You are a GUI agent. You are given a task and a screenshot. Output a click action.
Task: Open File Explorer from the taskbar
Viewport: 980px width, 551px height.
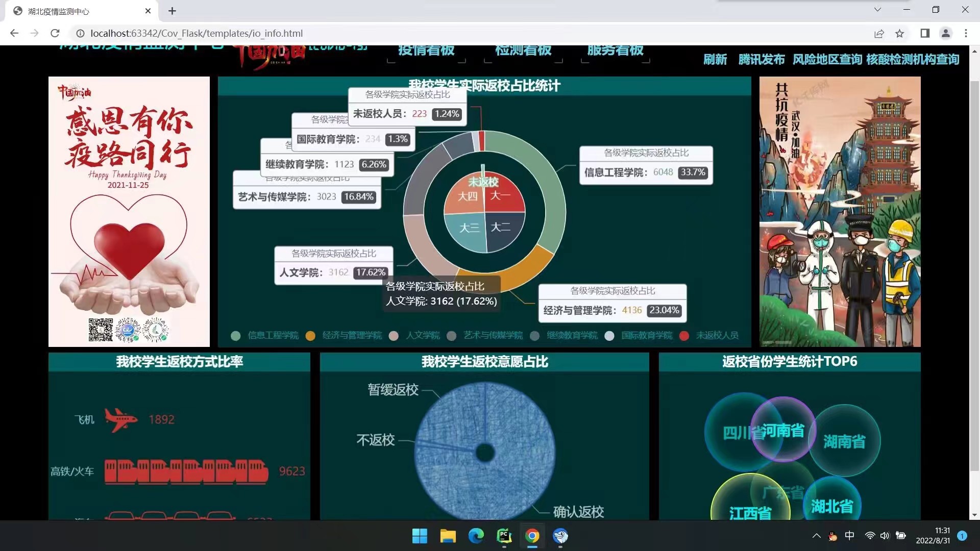(x=448, y=536)
